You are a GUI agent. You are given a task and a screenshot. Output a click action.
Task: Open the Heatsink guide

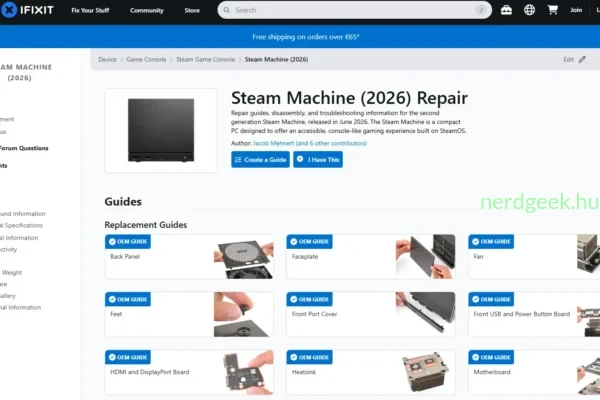(x=371, y=372)
